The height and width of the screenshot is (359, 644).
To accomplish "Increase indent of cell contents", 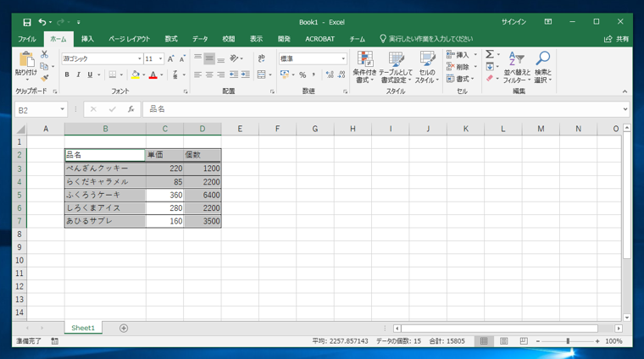I will coord(246,75).
